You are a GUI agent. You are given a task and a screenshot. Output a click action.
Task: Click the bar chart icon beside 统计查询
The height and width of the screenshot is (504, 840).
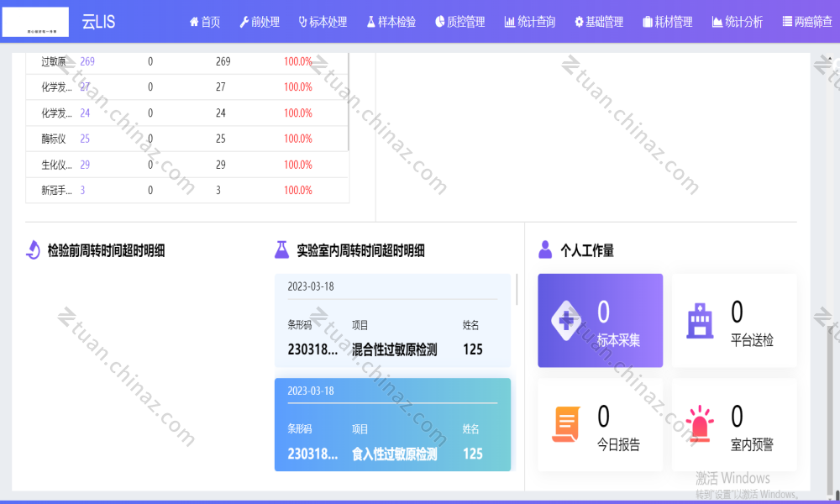pyautogui.click(x=510, y=22)
